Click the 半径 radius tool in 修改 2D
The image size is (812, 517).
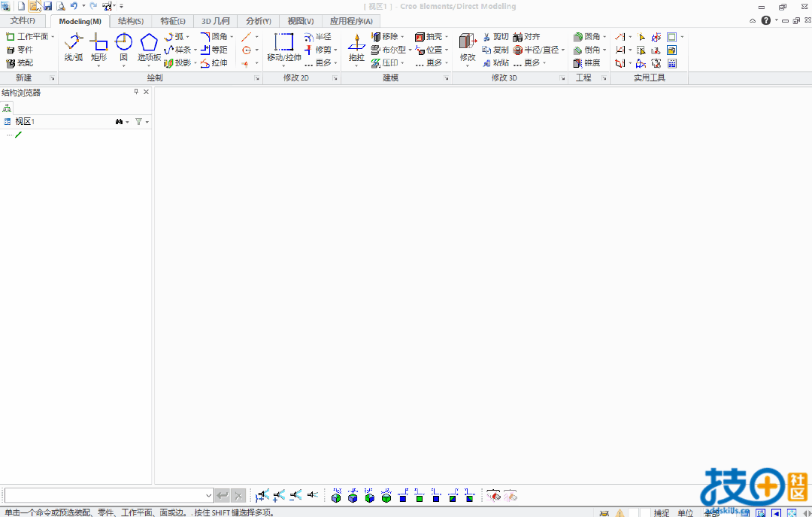317,37
